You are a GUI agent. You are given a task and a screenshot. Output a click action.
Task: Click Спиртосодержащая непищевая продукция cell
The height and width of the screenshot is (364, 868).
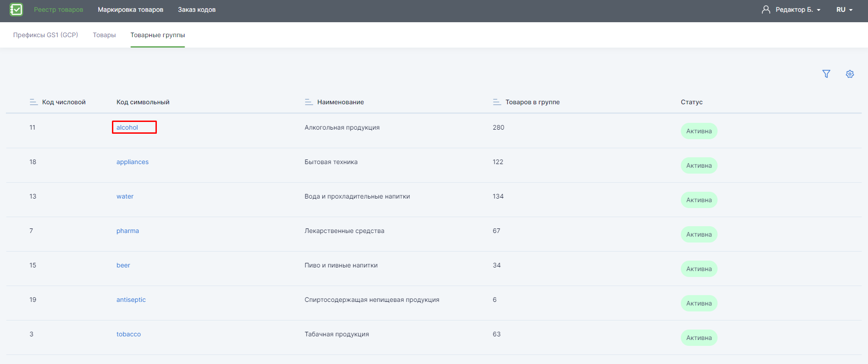click(372, 300)
